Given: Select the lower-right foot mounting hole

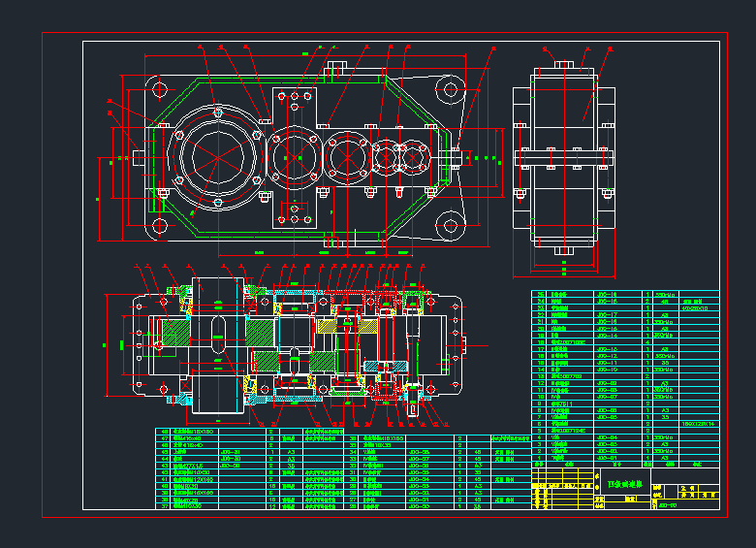Looking at the screenshot, I should tap(450, 227).
